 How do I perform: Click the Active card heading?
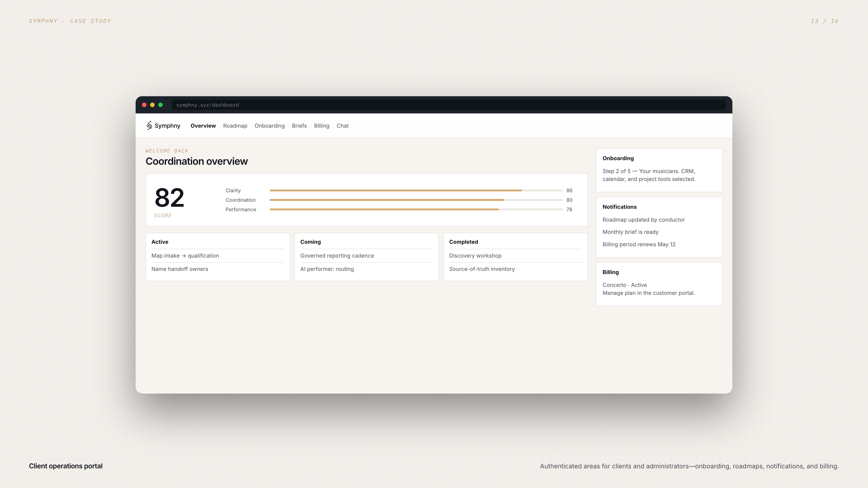pos(160,242)
